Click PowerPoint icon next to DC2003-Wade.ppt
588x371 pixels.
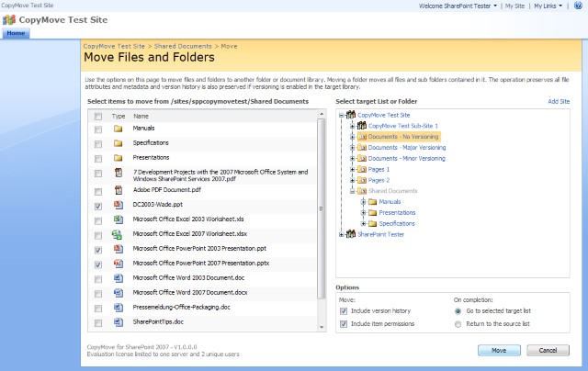coord(118,206)
